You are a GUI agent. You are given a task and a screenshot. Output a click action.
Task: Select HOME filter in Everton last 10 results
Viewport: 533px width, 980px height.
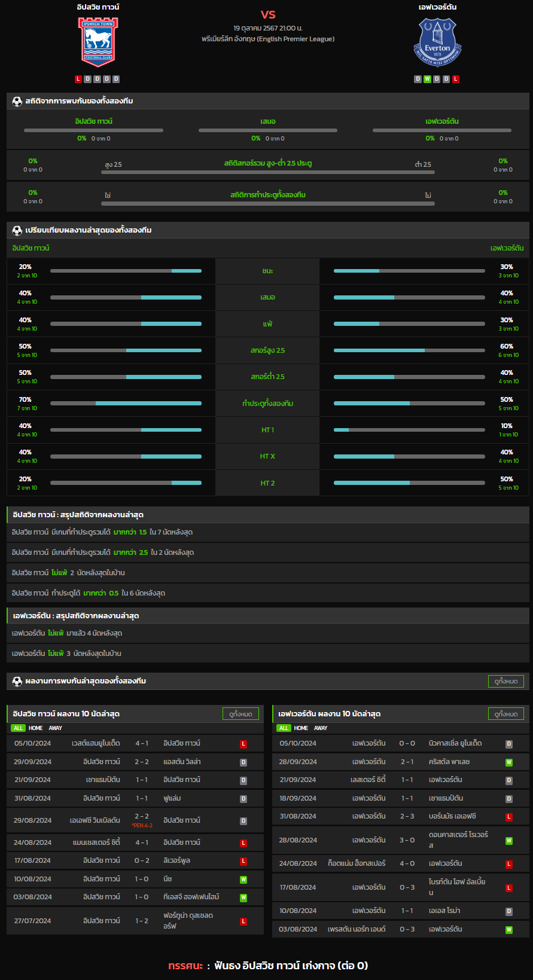(x=301, y=728)
